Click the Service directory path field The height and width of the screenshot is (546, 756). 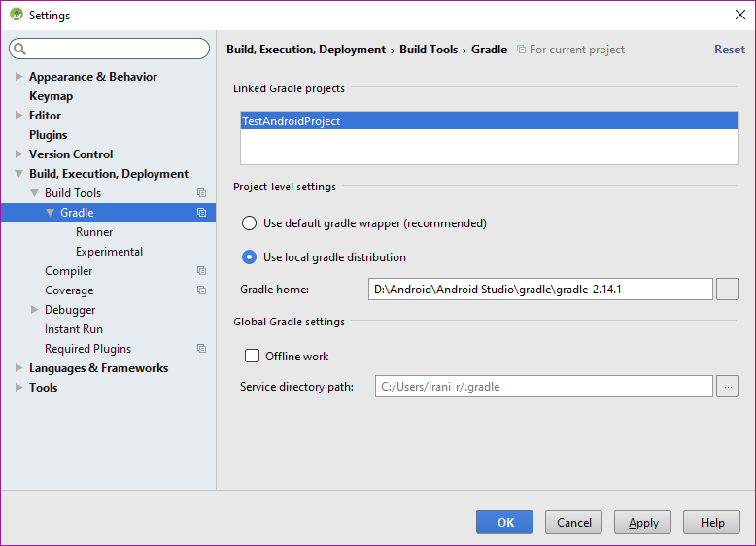pos(544,387)
